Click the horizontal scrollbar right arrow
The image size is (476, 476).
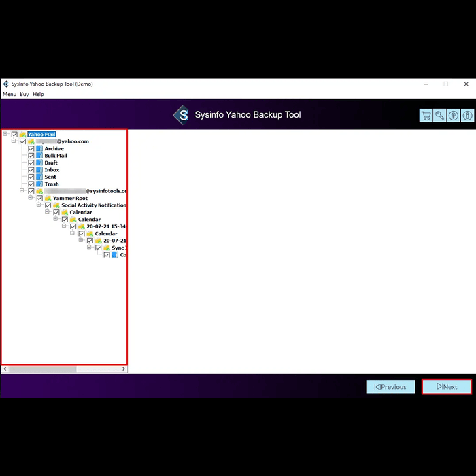coord(124,369)
